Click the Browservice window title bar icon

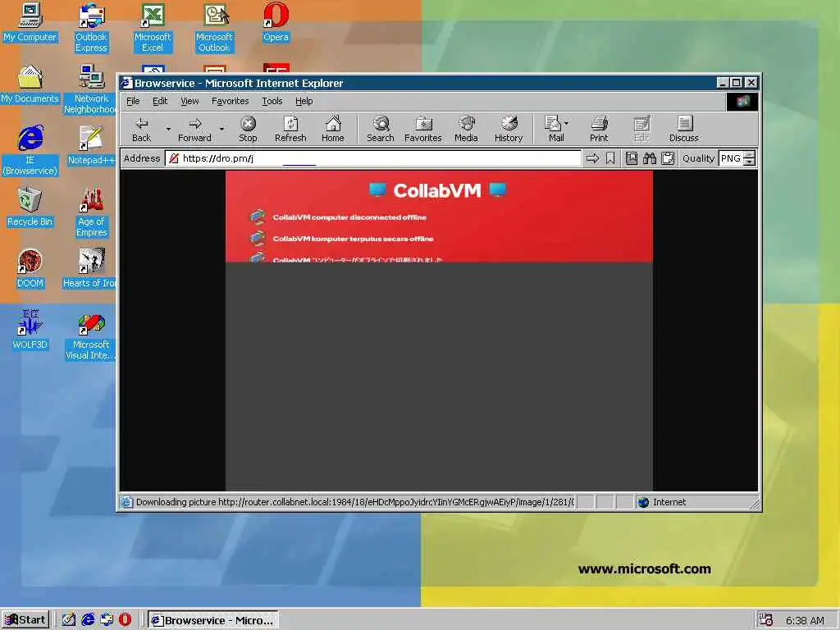(126, 83)
